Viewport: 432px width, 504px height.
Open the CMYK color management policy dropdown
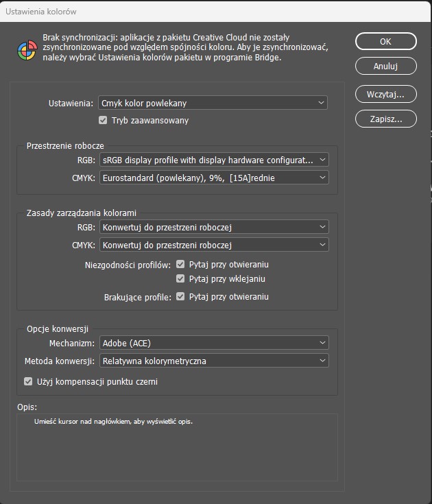[x=214, y=245]
